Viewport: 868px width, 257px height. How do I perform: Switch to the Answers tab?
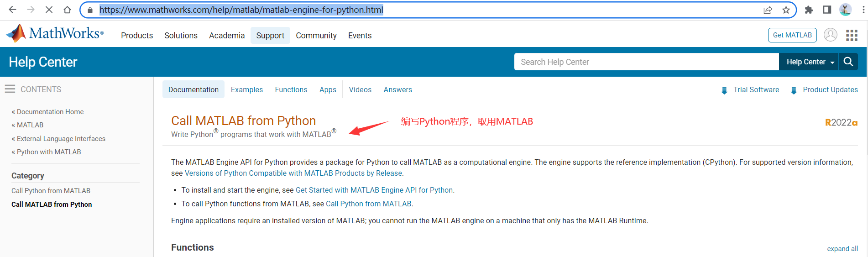pyautogui.click(x=398, y=89)
